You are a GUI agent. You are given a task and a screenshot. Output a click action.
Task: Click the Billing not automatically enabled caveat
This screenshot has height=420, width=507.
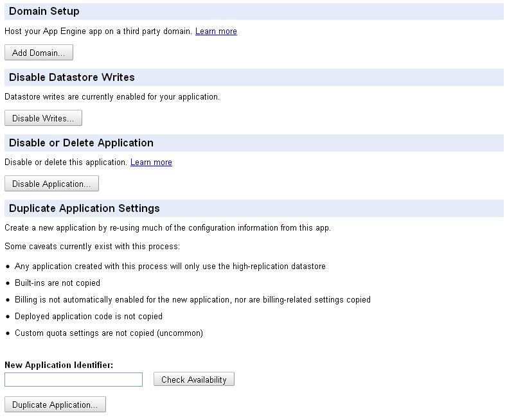tap(192, 300)
